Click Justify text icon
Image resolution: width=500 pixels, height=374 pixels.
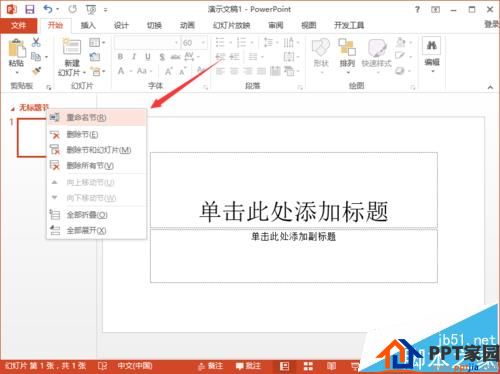coord(262,71)
